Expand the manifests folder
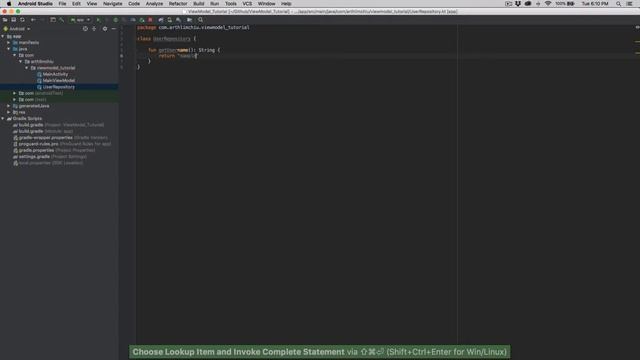640x360 pixels. (x=9, y=42)
